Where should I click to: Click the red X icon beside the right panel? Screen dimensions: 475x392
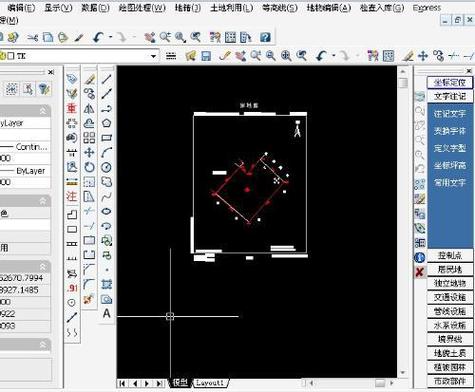pos(420,272)
